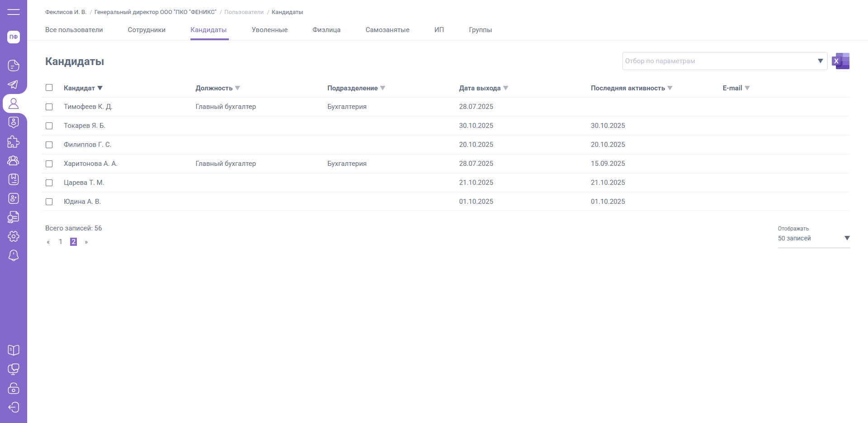
Task: Click the Пользователи breadcrumb
Action: [244, 12]
